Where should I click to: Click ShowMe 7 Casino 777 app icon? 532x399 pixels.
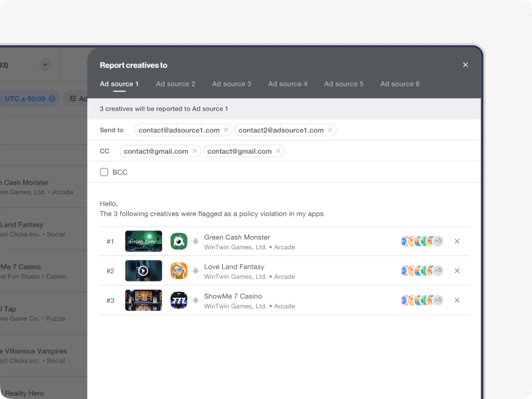tap(179, 300)
